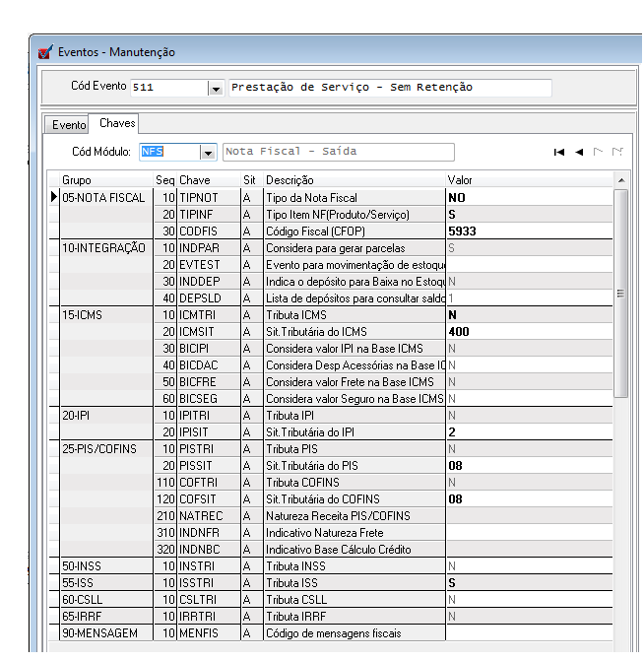Screen dimensions: 644x661
Task: Open the Cód Evento dropdown
Action: point(216,88)
